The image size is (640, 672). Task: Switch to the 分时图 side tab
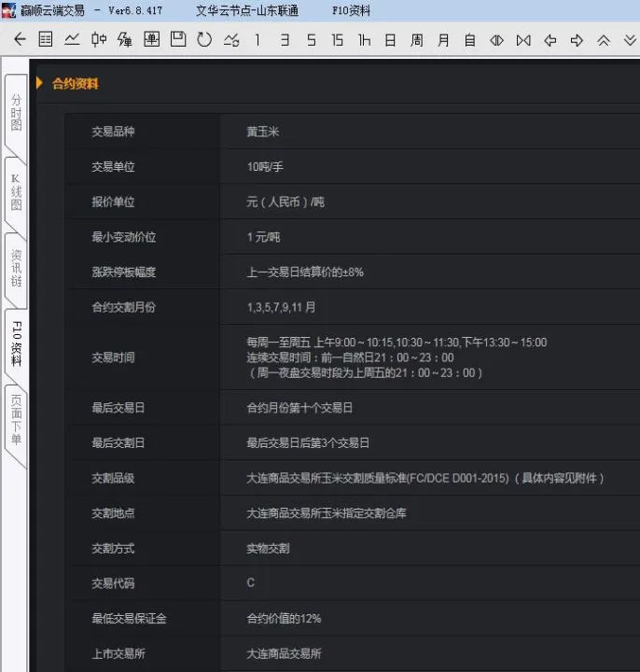tap(16, 112)
